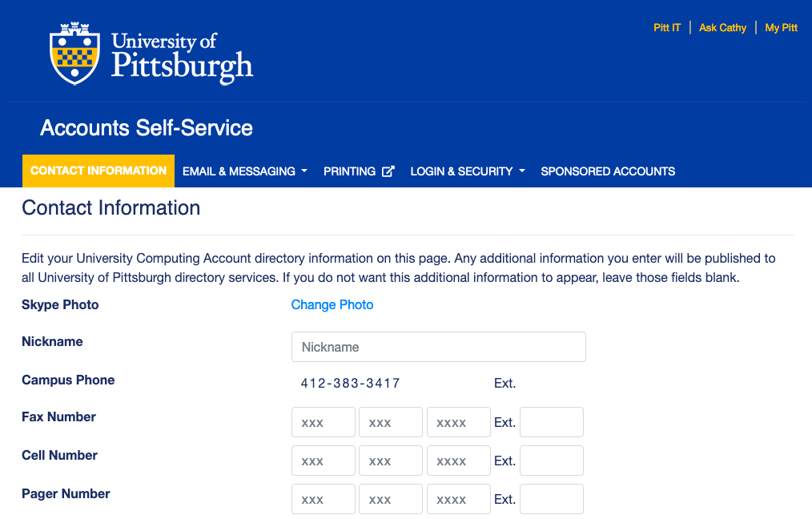Click the Fax Number area code field
The width and height of the screenshot is (812, 519).
[x=324, y=422]
